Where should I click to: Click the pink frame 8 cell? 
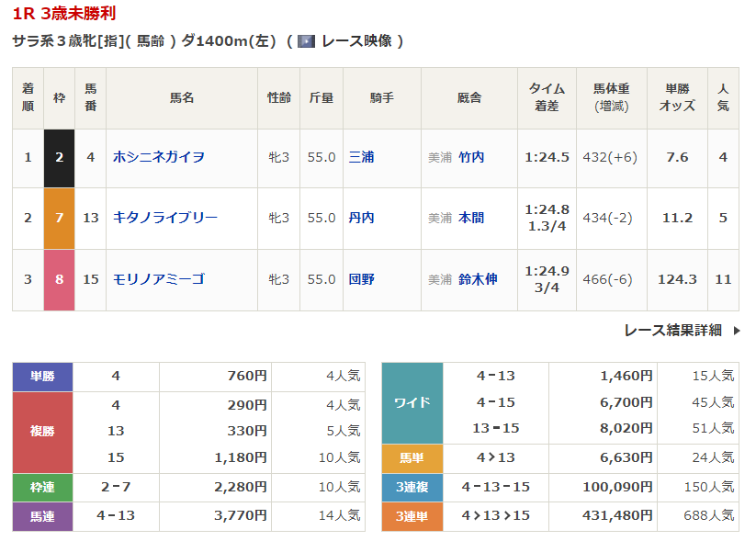click(x=59, y=279)
